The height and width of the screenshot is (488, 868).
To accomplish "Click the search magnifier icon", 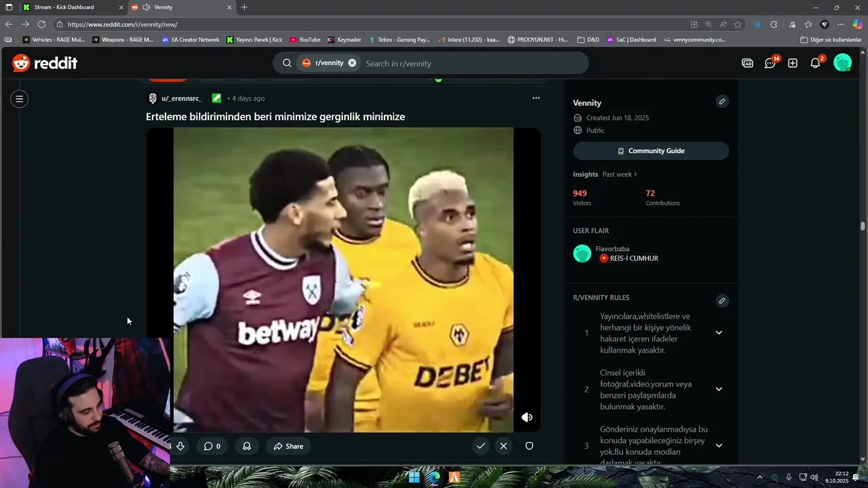I will click(x=287, y=63).
